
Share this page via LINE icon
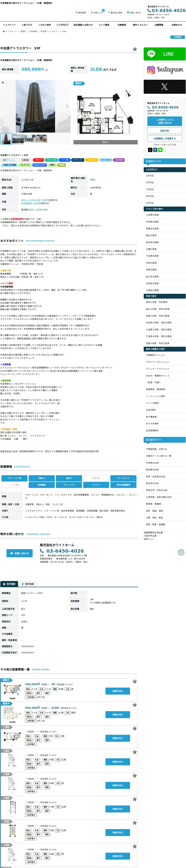tap(160, 150)
